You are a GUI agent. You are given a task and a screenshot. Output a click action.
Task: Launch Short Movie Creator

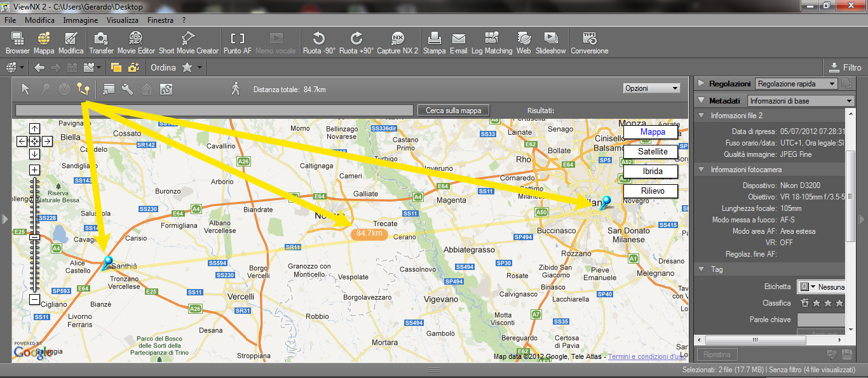(x=188, y=43)
